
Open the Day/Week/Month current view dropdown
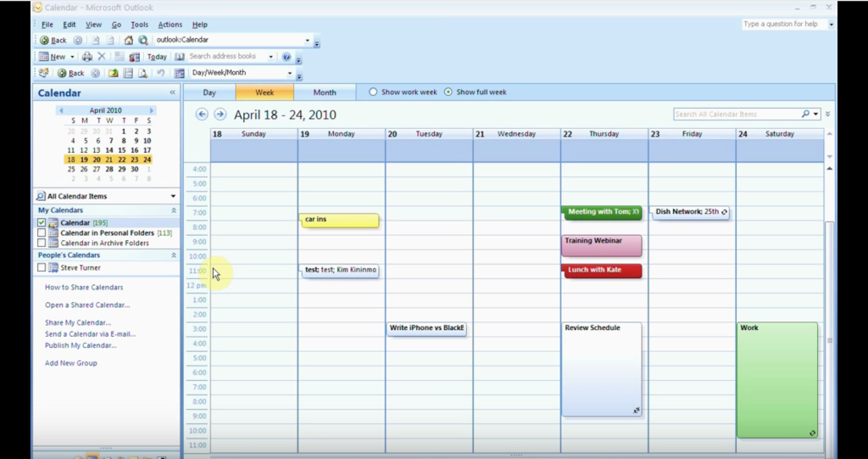tap(290, 73)
